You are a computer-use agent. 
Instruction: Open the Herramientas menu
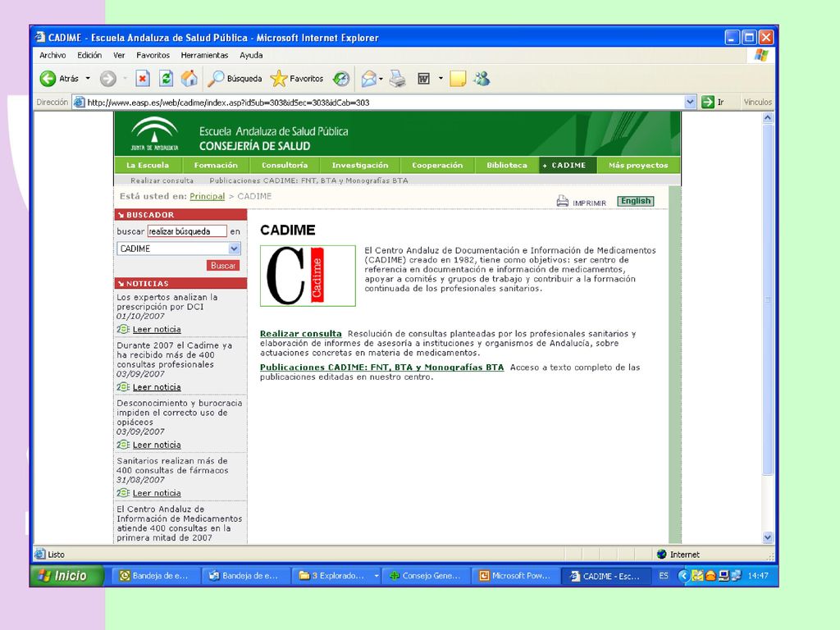204,55
